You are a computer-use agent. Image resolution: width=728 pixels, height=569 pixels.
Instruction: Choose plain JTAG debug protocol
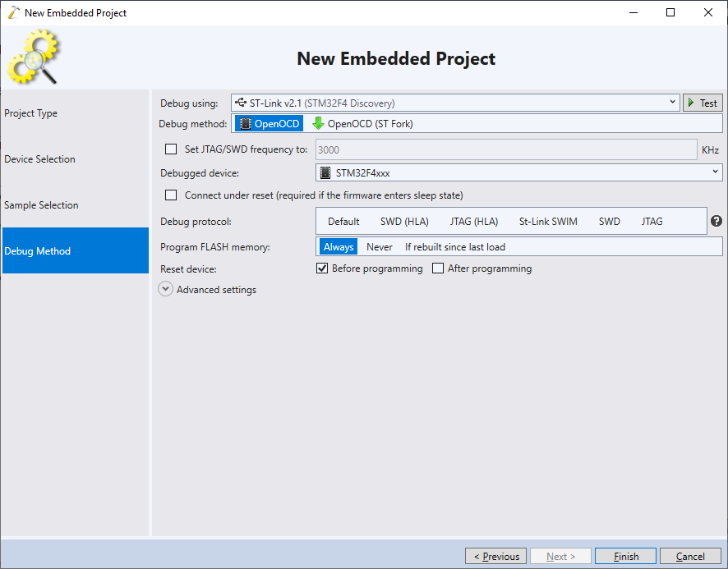(652, 222)
